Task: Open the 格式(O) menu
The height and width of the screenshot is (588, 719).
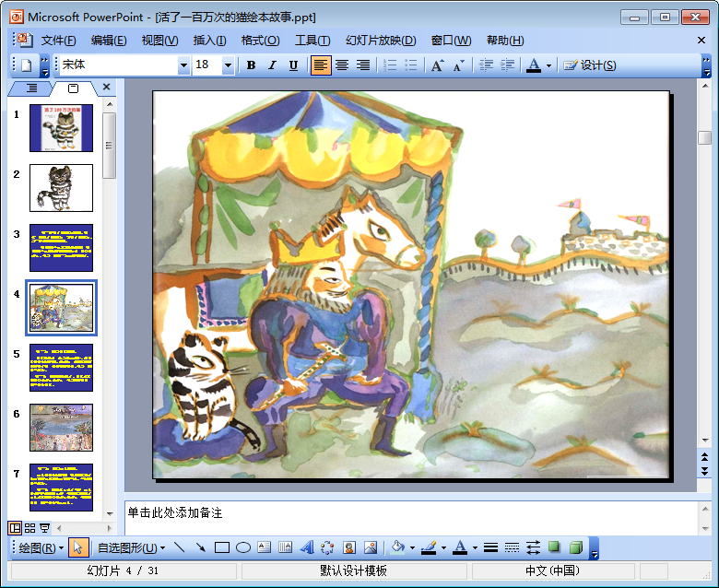Action: click(261, 41)
